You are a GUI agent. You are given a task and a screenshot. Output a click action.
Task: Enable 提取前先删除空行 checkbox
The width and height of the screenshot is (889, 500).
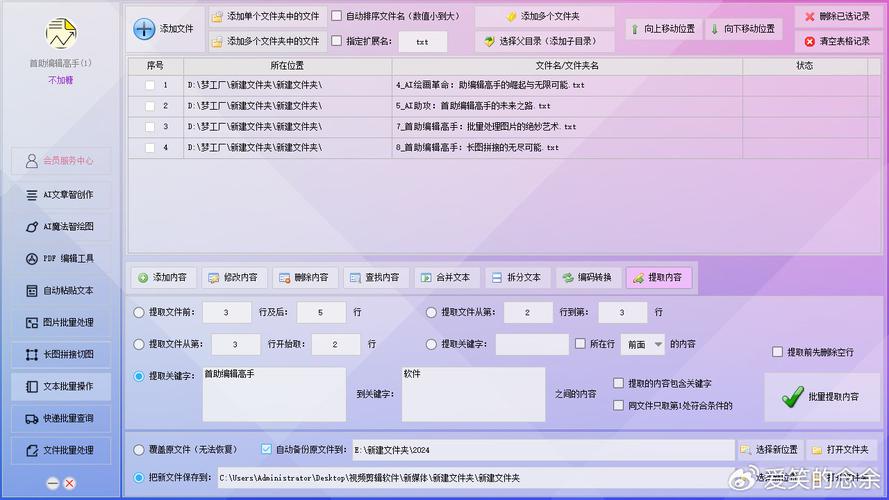[x=778, y=352]
